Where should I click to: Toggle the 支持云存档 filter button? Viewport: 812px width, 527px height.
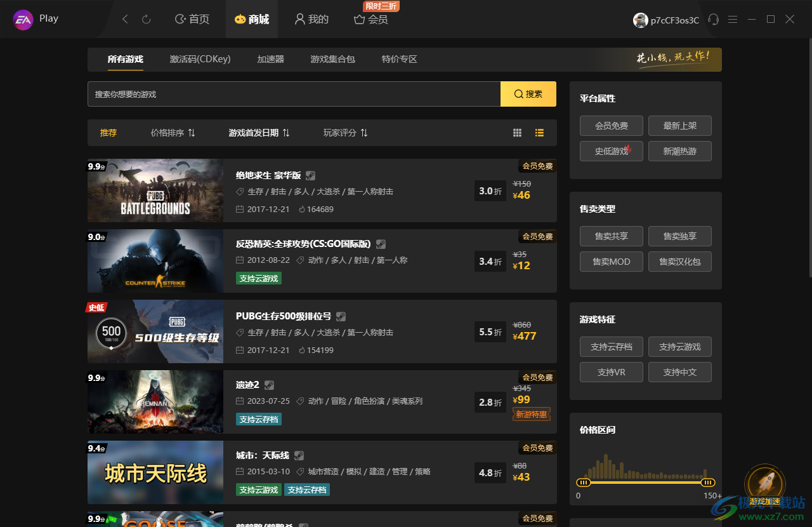point(612,347)
